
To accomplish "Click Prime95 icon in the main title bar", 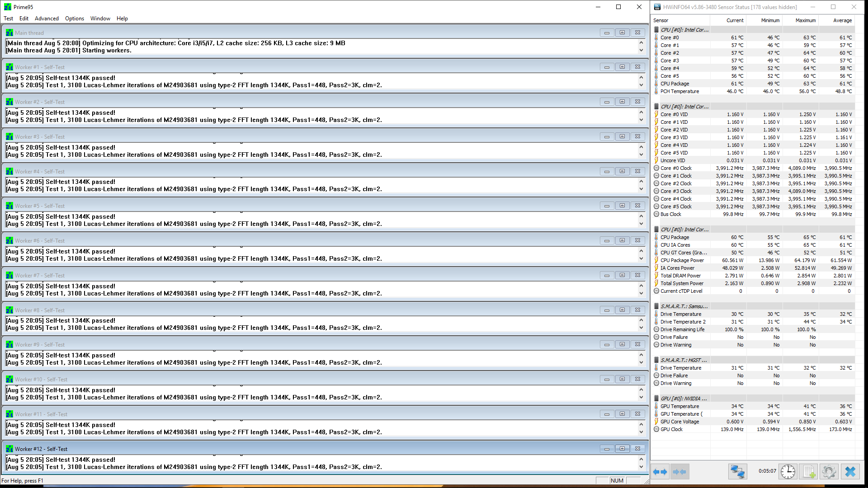I will point(8,7).
